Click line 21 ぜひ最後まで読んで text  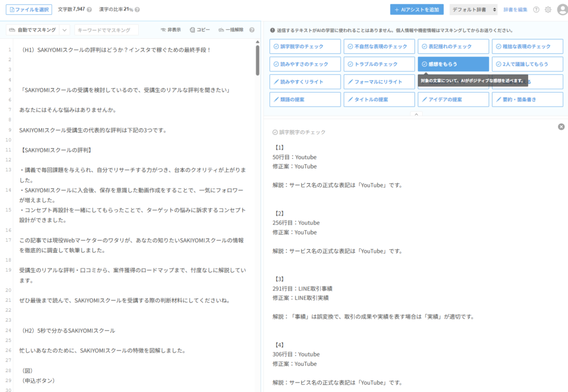tap(125, 301)
